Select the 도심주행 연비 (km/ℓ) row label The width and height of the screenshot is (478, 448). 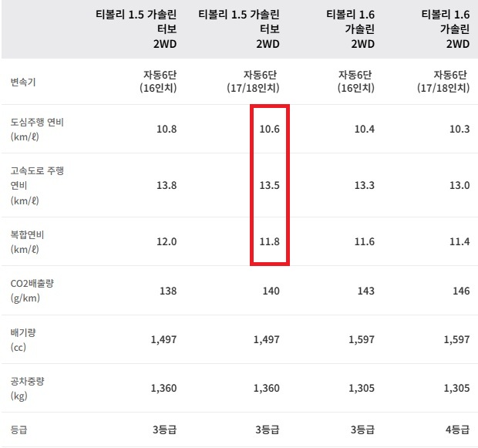click(x=37, y=130)
